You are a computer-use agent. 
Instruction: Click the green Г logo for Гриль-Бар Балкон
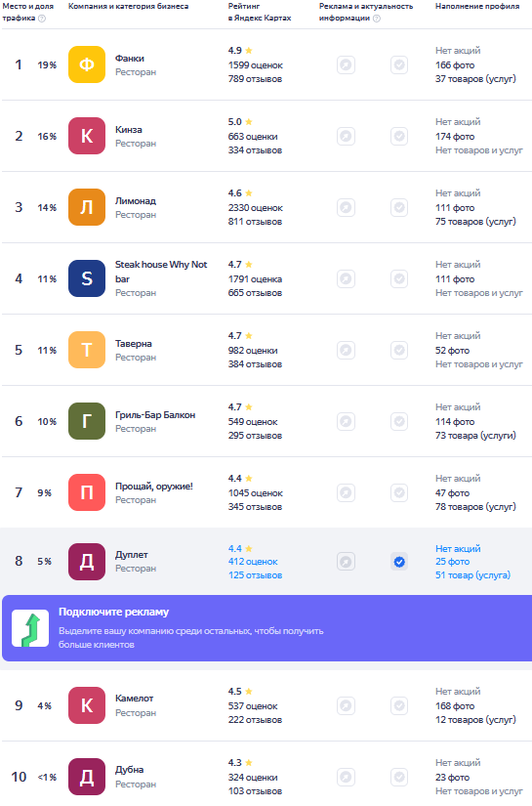pyautogui.click(x=87, y=421)
